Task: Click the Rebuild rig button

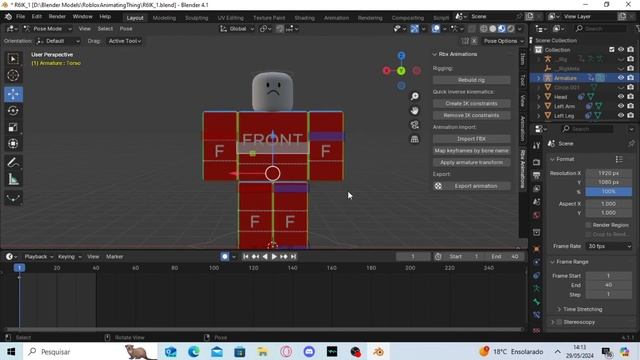Action: [471, 80]
